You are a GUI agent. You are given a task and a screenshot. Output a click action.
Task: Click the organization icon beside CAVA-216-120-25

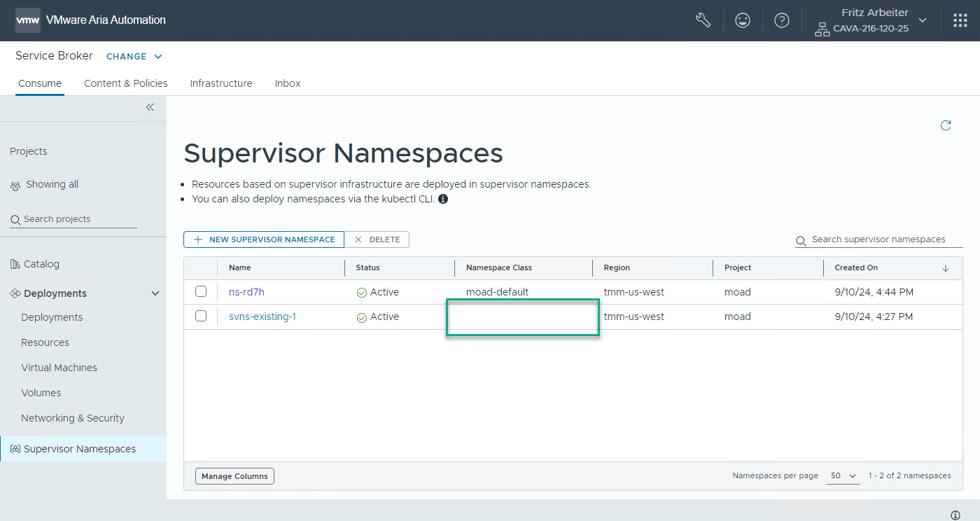click(x=822, y=29)
